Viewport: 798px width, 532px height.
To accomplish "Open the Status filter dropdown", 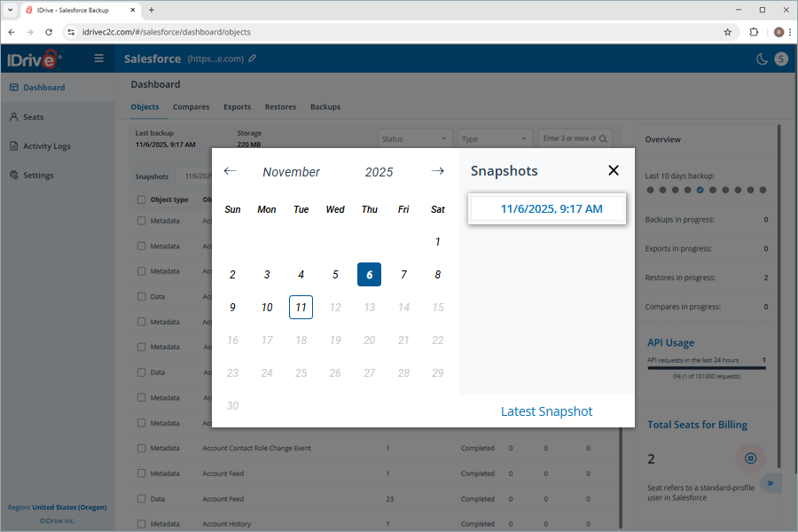I will (414, 138).
